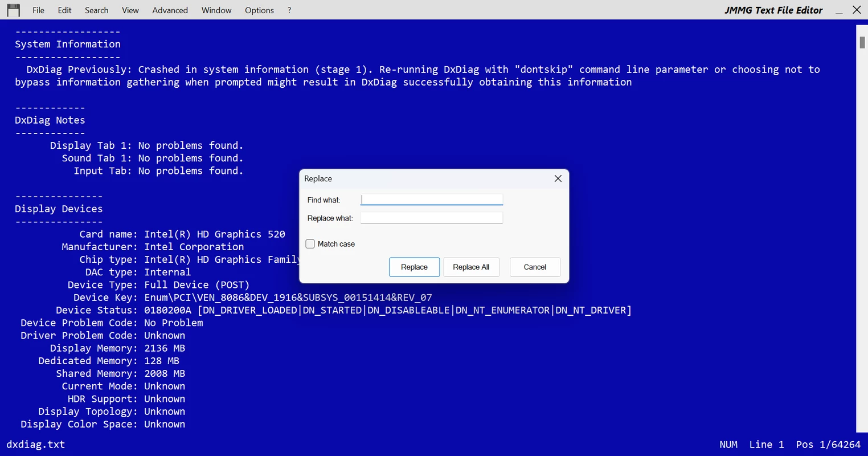
Task: Click the Sound Tab 1 line
Action: pos(153,158)
